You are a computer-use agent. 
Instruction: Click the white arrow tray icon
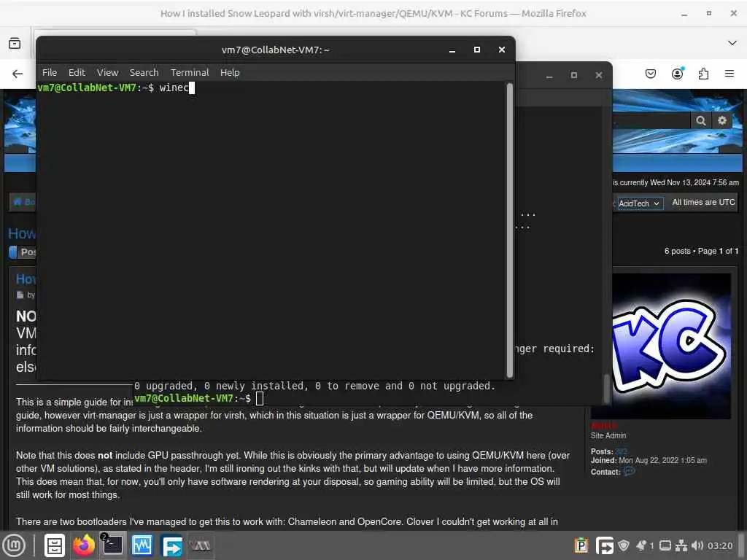click(x=605, y=545)
